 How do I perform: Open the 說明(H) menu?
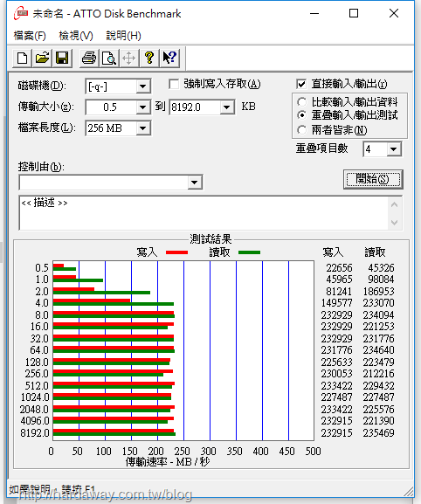(124, 36)
